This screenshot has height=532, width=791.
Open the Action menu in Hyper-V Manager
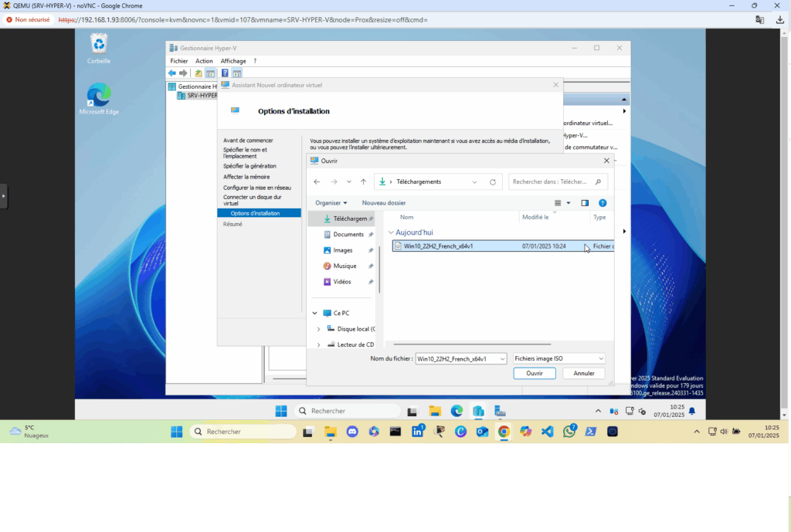point(204,61)
